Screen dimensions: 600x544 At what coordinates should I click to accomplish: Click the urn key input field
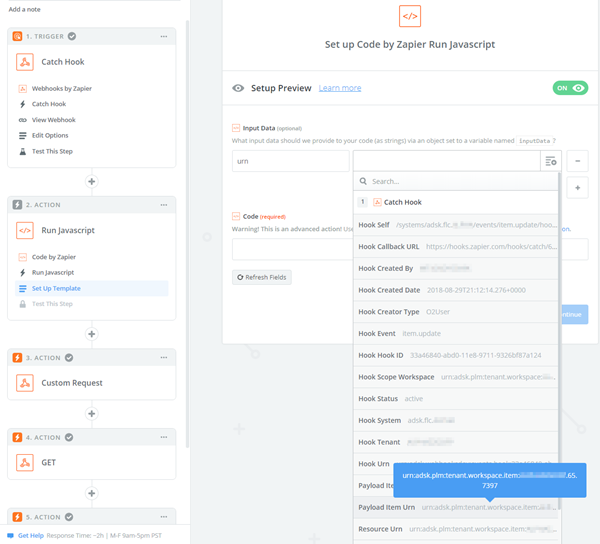click(290, 161)
